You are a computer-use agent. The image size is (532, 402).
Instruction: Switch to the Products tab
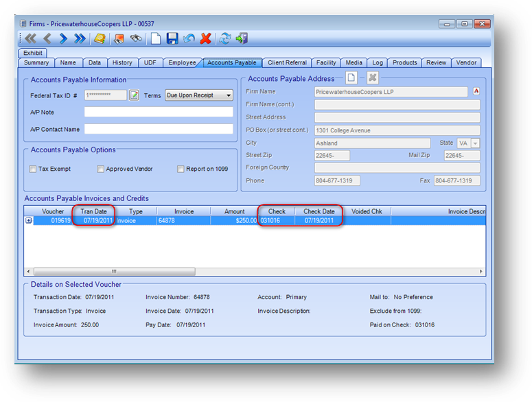[405, 62]
